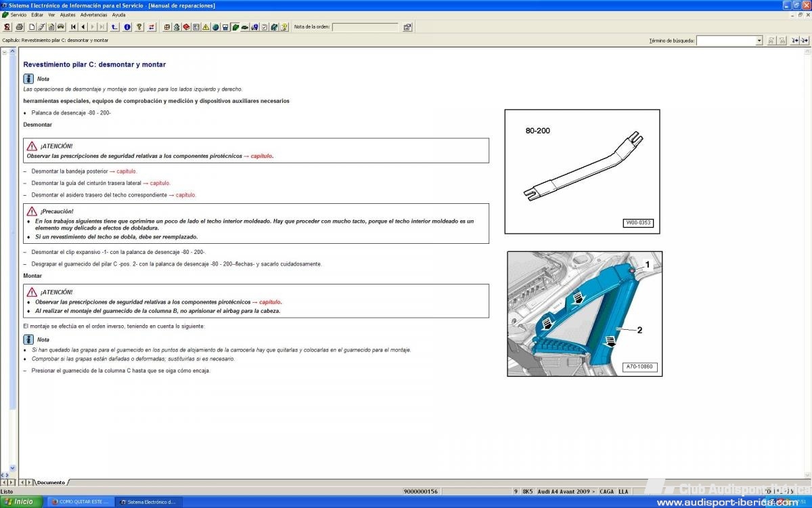Image resolution: width=812 pixels, height=508 pixels.
Task: Open the Advertencias menu
Action: (x=93, y=14)
